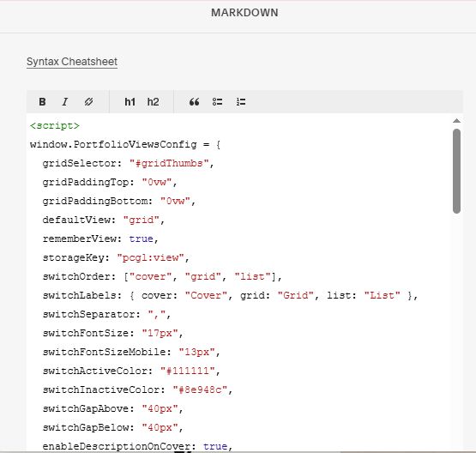This screenshot has height=453, width=476.
Task: Insert a numbered list from the toolbar
Action: 241,102
